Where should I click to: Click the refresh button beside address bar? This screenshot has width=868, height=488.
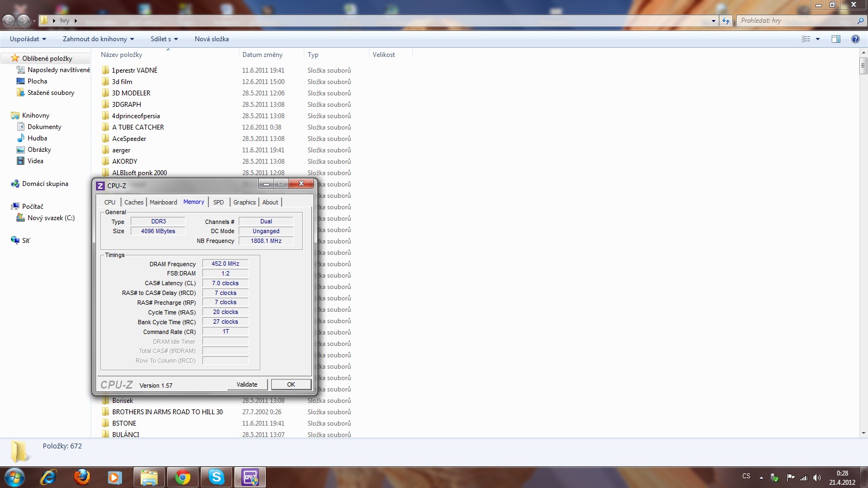pos(726,21)
